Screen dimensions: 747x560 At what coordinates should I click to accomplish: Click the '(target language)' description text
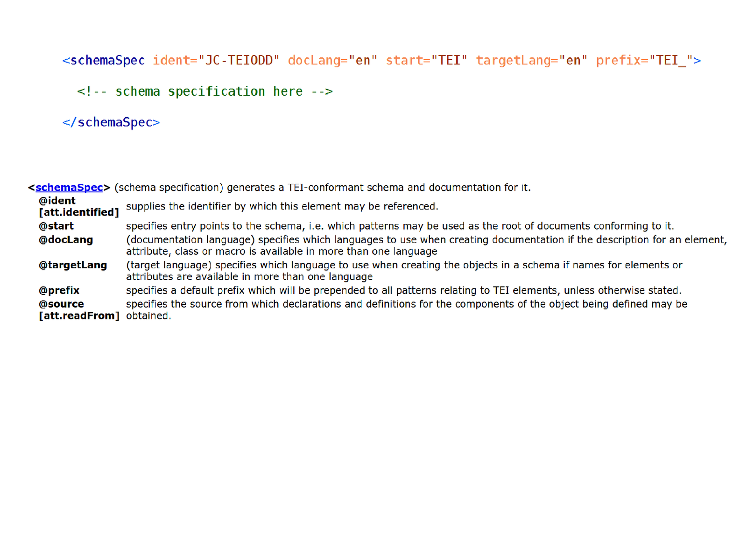(x=404, y=271)
